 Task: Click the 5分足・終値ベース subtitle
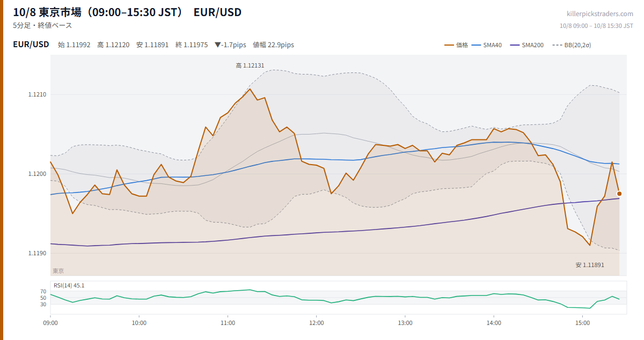point(42,25)
